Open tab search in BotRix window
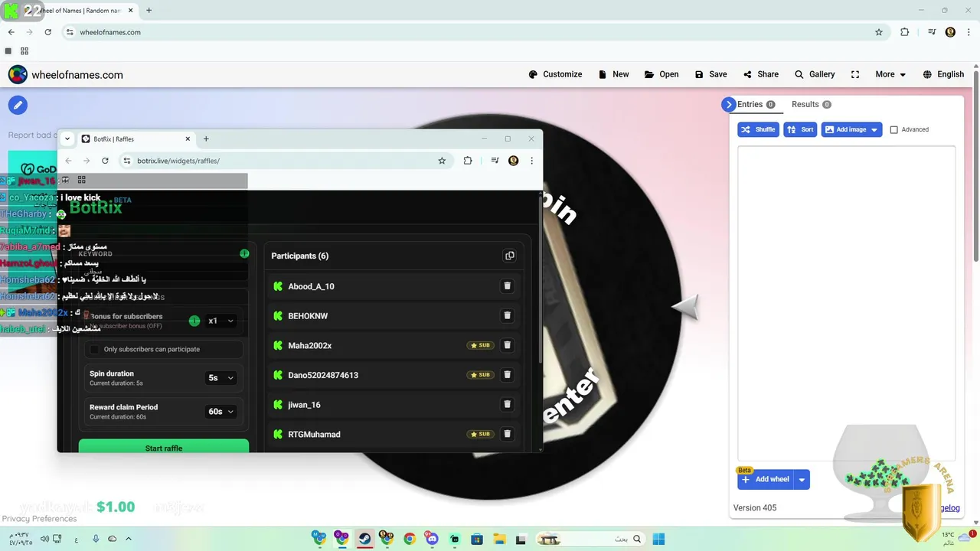This screenshot has height=551, width=980. pos(67,139)
